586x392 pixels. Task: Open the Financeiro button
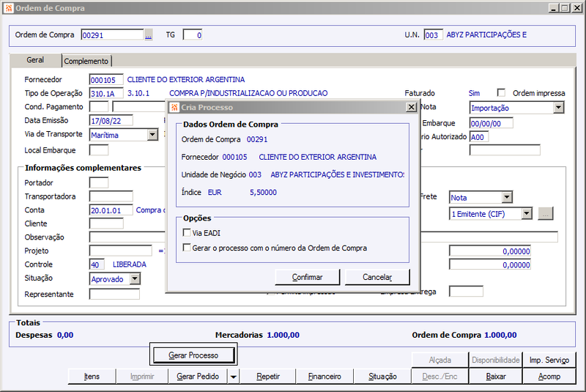point(324,377)
